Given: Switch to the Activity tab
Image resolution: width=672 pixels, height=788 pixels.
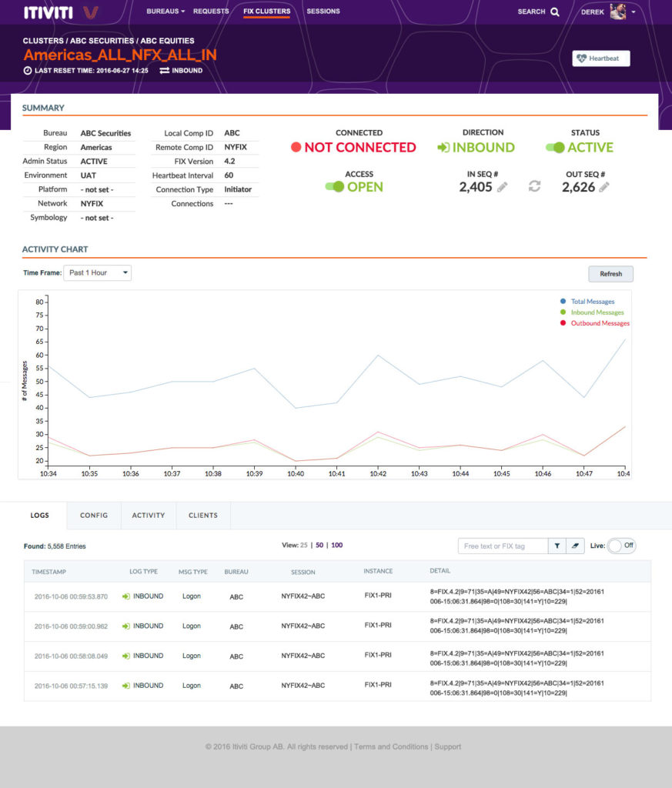Looking at the screenshot, I should [149, 515].
